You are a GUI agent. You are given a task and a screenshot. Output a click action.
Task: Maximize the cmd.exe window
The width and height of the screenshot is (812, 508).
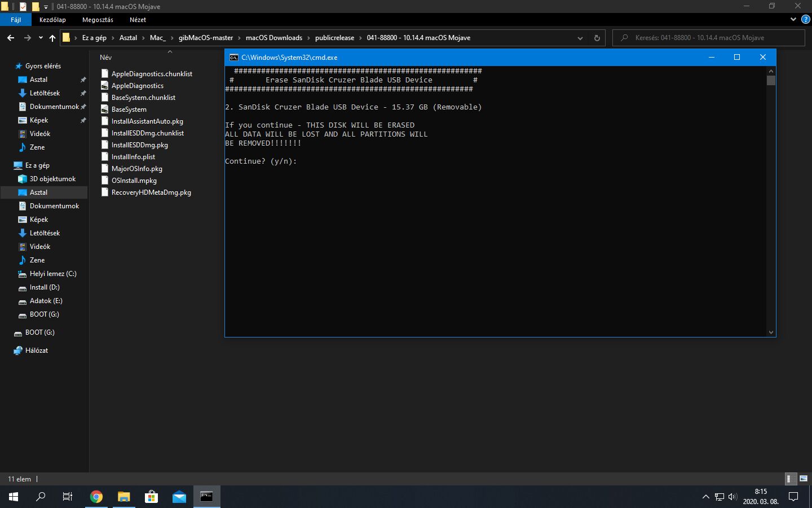click(x=736, y=57)
